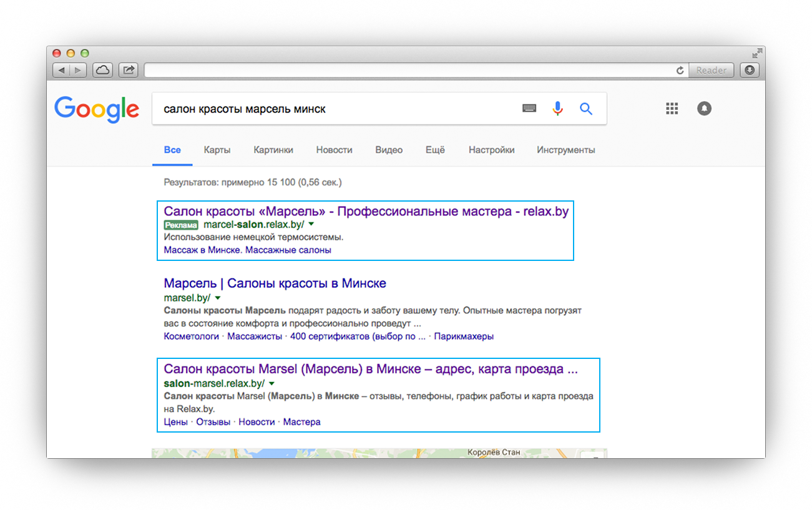Reload the page with refresh icon
The height and width of the screenshot is (510, 812).
tap(680, 71)
